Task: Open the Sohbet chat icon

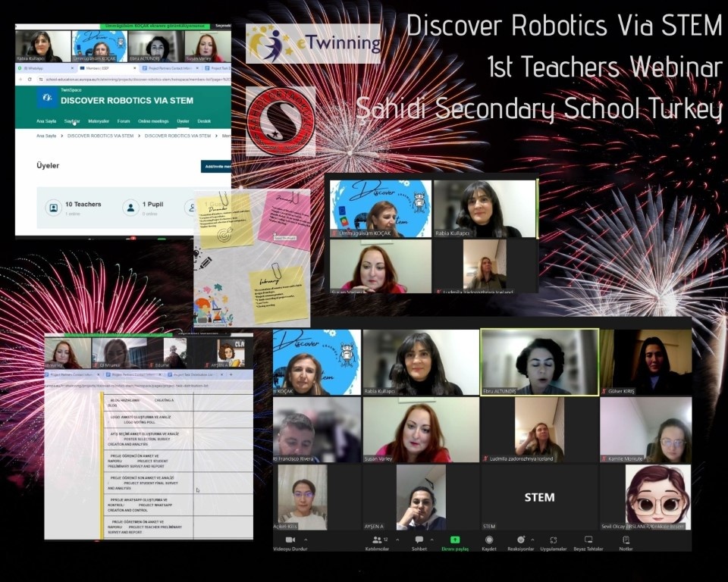Action: coord(419,540)
